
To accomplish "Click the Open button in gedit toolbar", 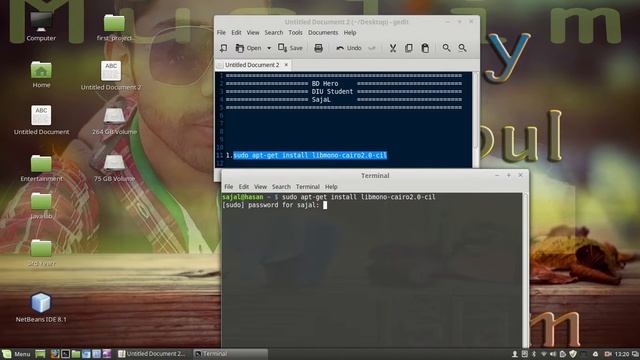I will click(x=249, y=48).
